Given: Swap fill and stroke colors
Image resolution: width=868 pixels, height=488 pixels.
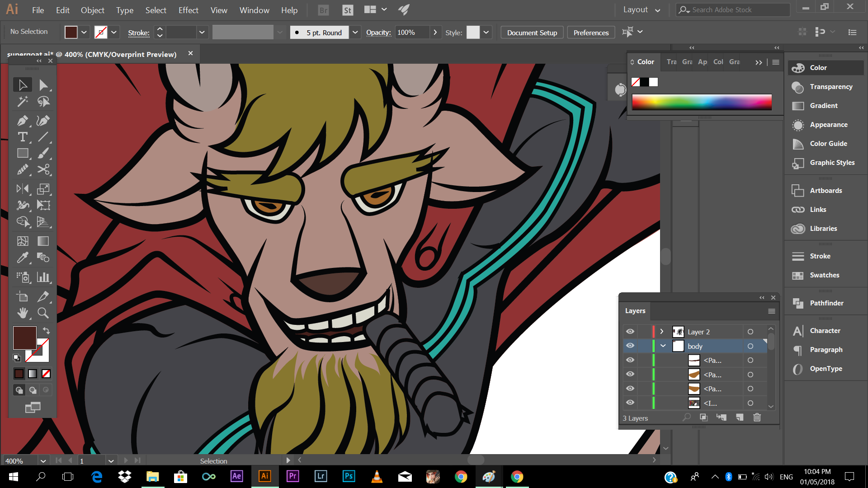Looking at the screenshot, I should pyautogui.click(x=46, y=331).
